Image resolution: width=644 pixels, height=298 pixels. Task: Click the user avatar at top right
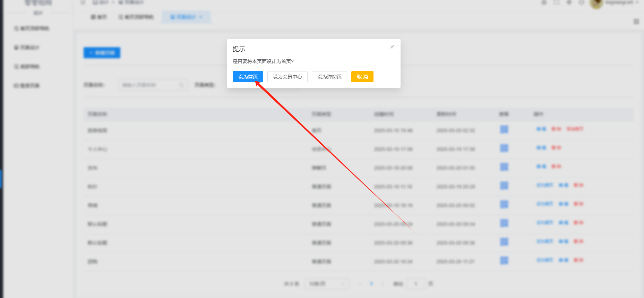tap(596, 3)
